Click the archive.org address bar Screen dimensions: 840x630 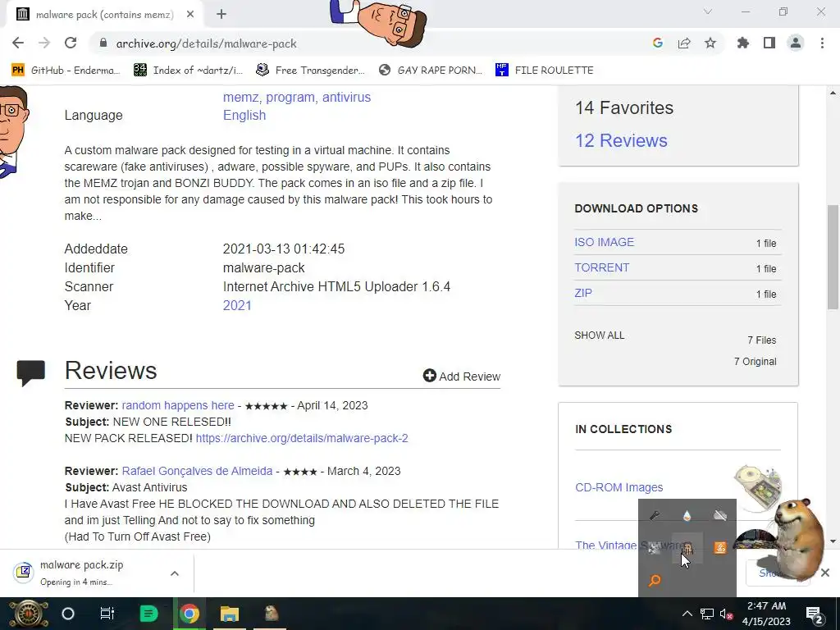click(370, 43)
